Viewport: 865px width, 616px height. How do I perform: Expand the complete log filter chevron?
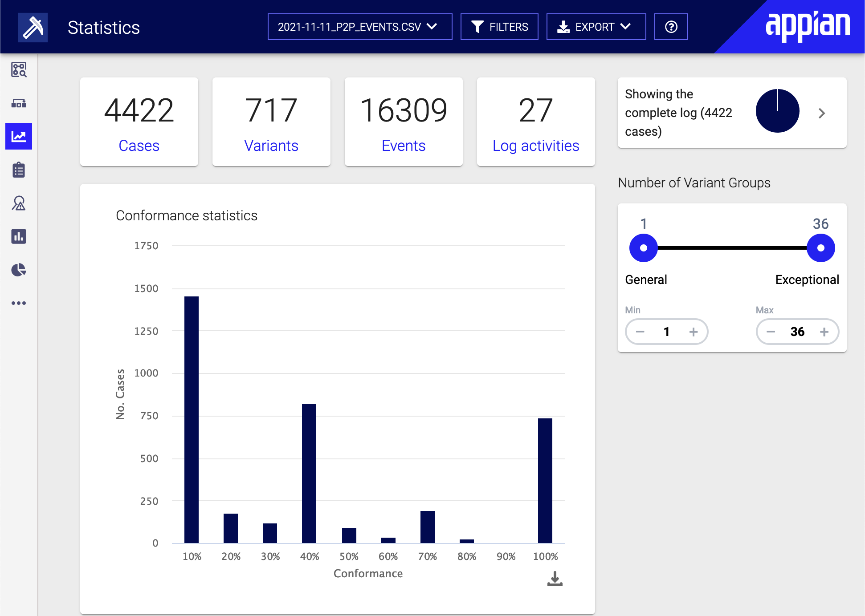[822, 113]
